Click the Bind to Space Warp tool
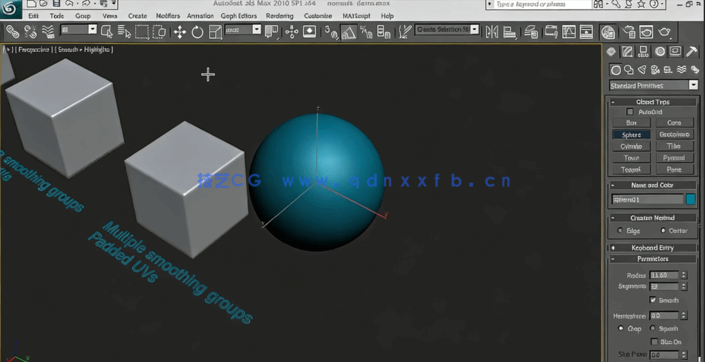The image size is (705, 362). click(x=48, y=31)
